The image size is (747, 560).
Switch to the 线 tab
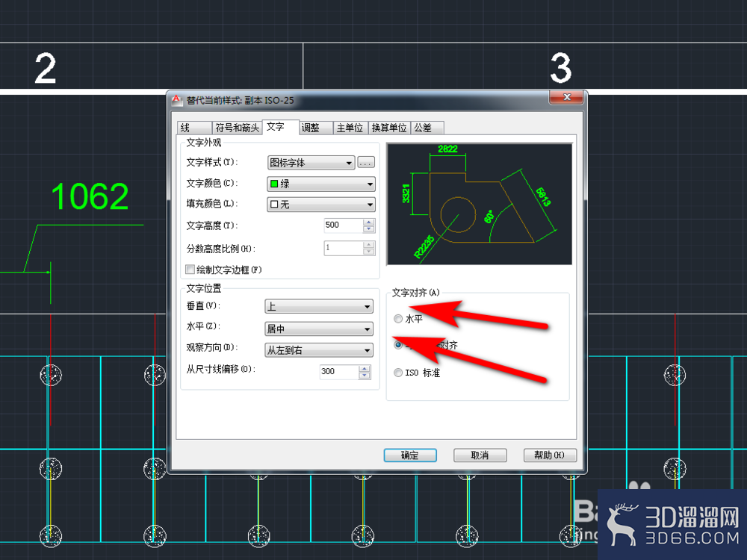pos(195,128)
